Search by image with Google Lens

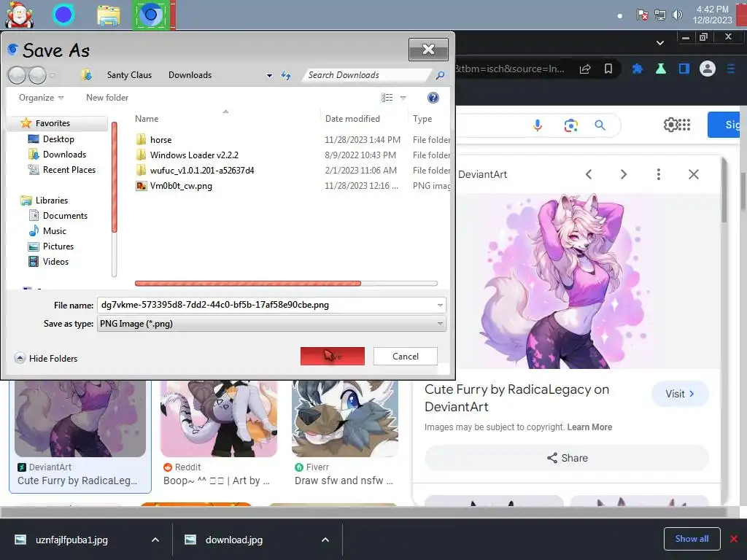pos(570,125)
